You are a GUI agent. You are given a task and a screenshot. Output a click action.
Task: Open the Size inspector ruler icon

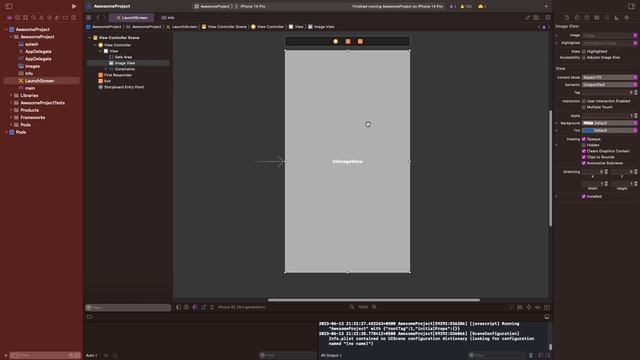tap(617, 18)
